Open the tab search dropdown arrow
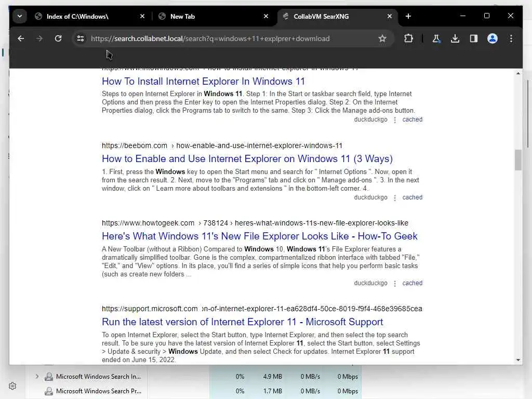Screen dimensions: 532x399 click(20, 16)
